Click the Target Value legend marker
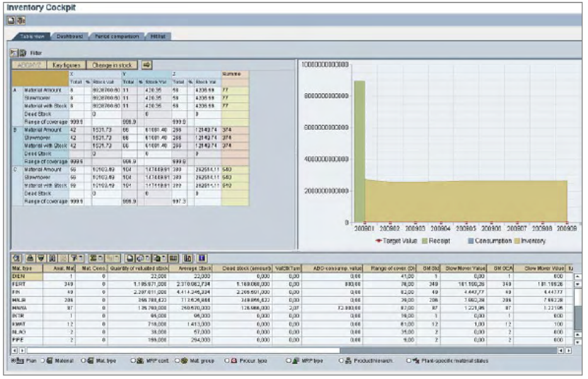The image size is (588, 379). 378,240
